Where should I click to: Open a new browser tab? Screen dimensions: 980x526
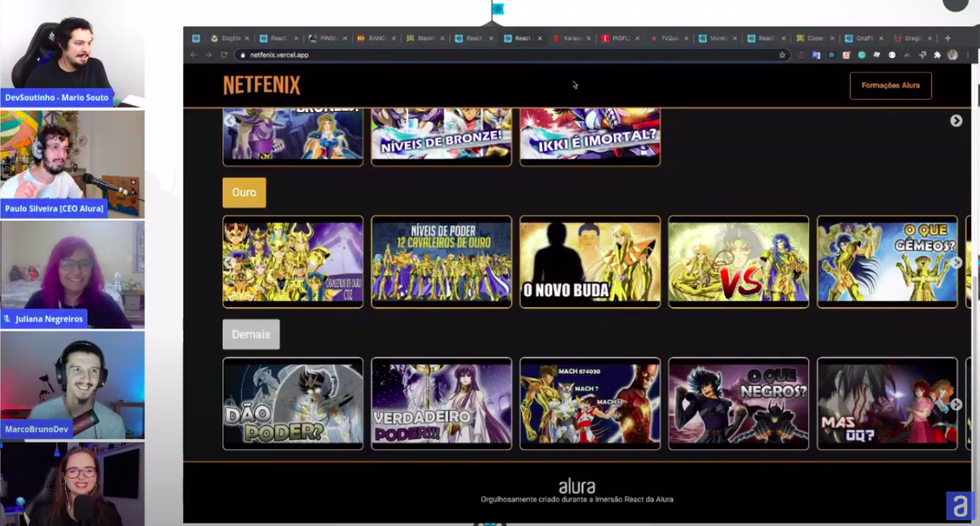click(x=947, y=38)
